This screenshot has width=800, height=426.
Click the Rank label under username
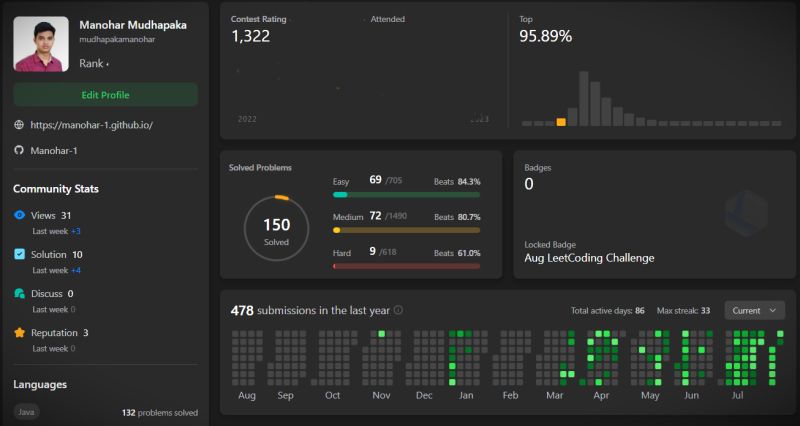pyautogui.click(x=91, y=63)
